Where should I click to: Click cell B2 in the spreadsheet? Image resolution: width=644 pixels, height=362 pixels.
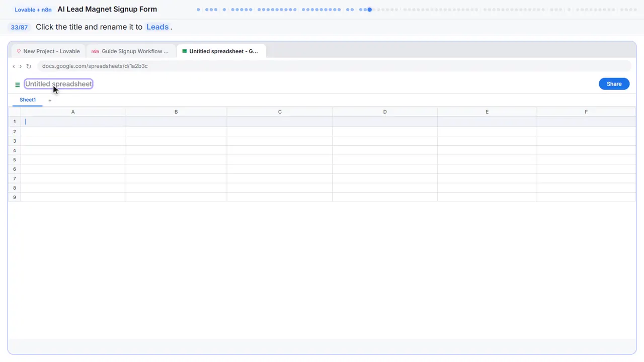pyautogui.click(x=176, y=131)
